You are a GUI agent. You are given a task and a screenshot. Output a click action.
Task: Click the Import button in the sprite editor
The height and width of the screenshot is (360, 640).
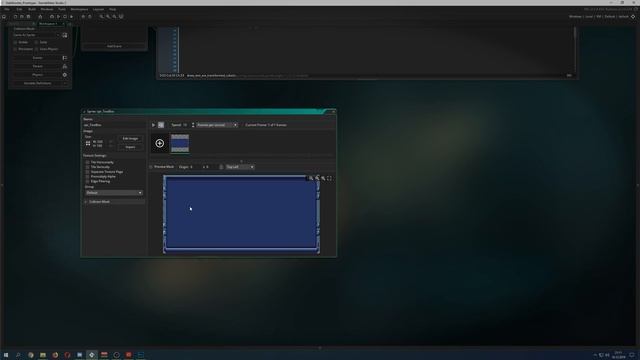130,147
